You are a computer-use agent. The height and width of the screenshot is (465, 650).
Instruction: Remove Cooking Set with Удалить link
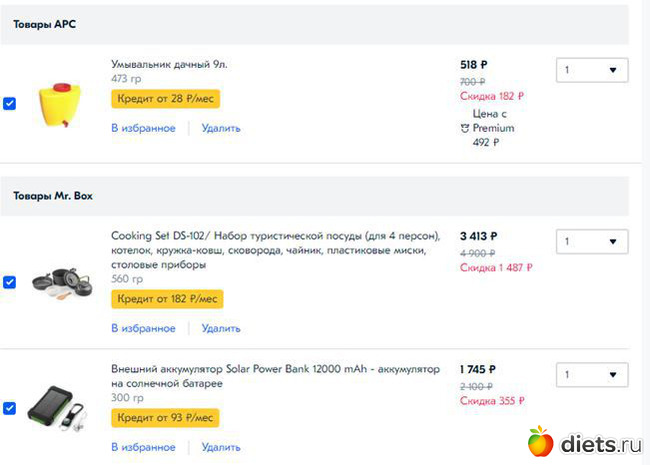pyautogui.click(x=221, y=328)
